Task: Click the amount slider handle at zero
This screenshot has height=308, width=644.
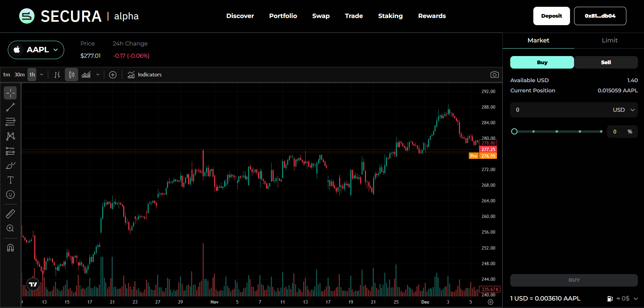Action: tap(514, 131)
